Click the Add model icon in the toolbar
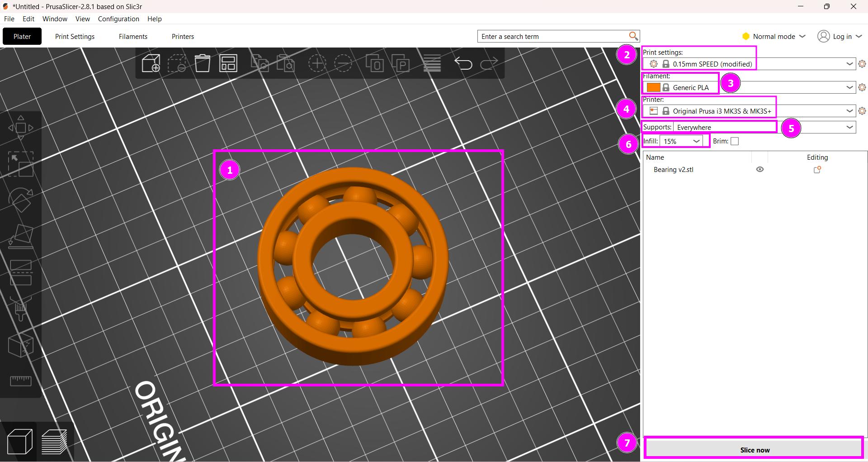Viewport: 868px width, 462px height. click(151, 63)
